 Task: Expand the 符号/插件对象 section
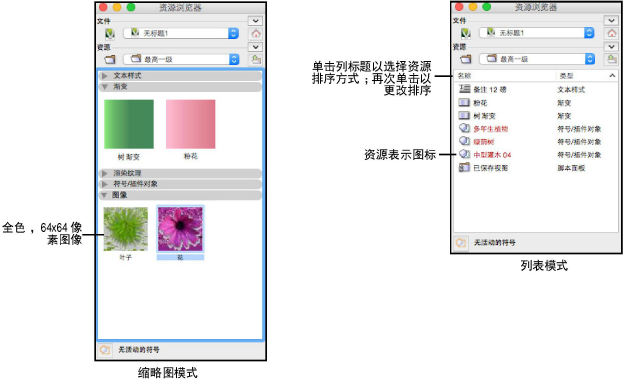(x=104, y=184)
